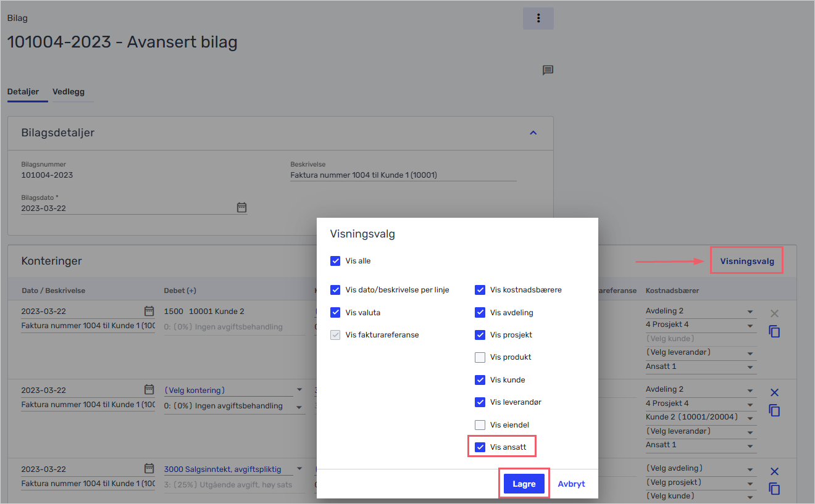Toggle Vis ansatt checkbox
This screenshot has width=815, height=504.
coord(480,447)
